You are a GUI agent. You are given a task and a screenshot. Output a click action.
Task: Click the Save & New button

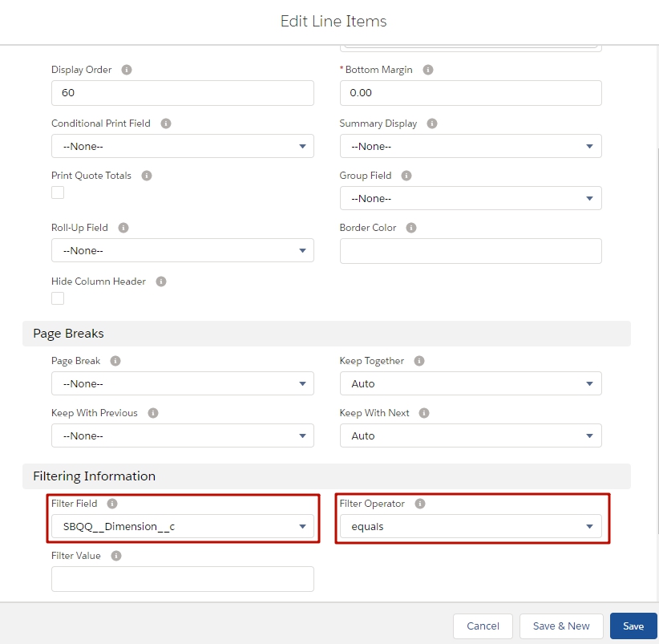pos(561,626)
